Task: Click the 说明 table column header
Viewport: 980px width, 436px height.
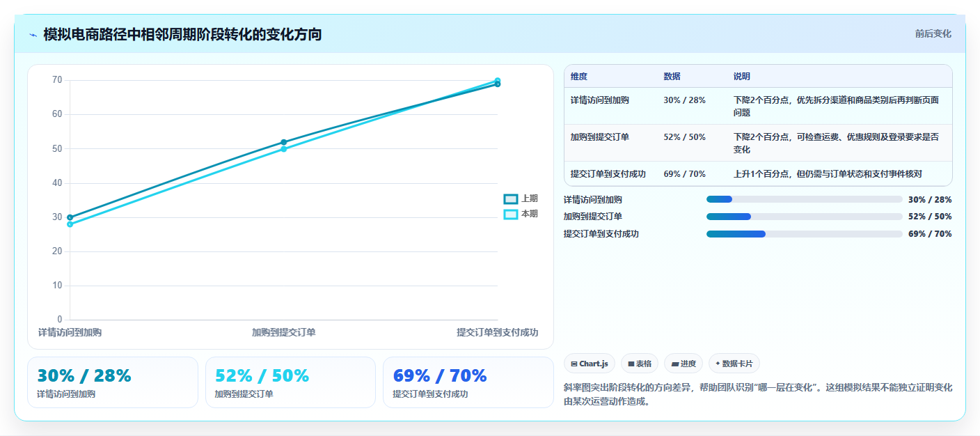Action: [741, 77]
